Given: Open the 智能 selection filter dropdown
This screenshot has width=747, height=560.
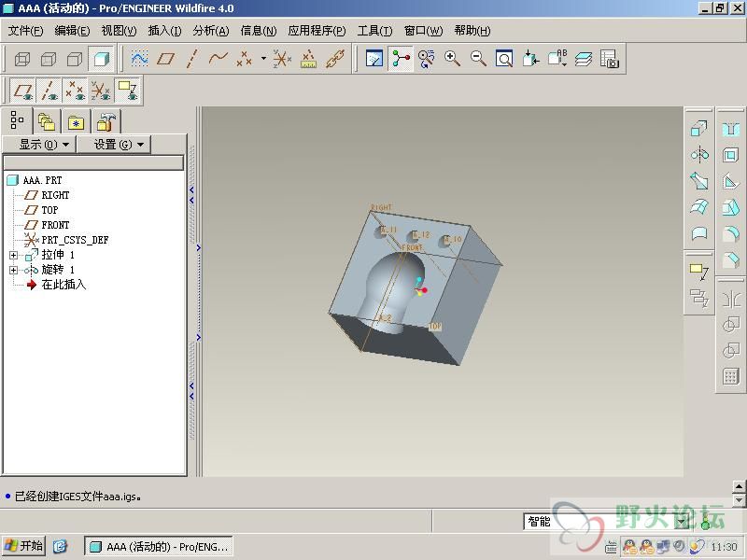Looking at the screenshot, I should [x=683, y=522].
